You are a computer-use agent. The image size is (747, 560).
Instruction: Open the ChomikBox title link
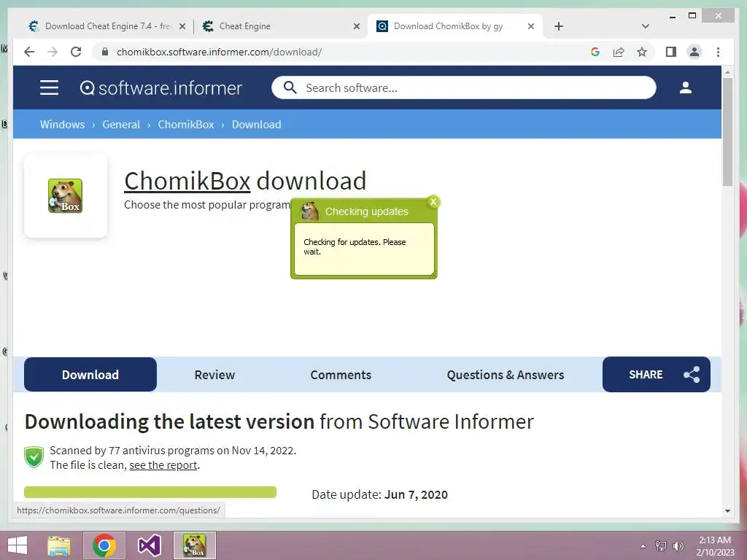tap(187, 181)
